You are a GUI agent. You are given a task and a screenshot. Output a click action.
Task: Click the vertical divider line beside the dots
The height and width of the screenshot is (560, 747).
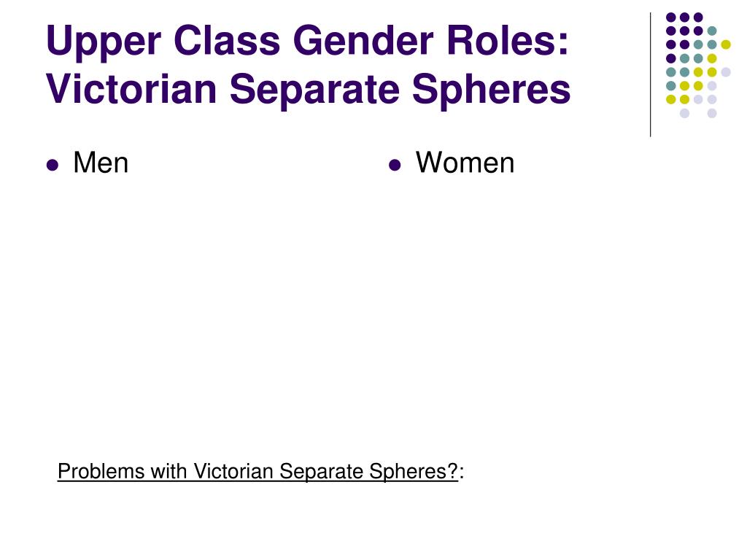click(x=650, y=75)
